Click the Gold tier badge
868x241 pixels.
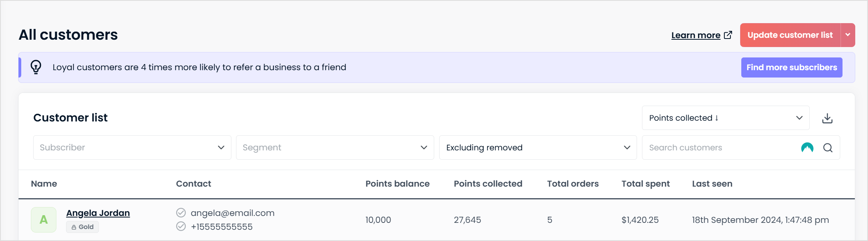[x=83, y=227]
